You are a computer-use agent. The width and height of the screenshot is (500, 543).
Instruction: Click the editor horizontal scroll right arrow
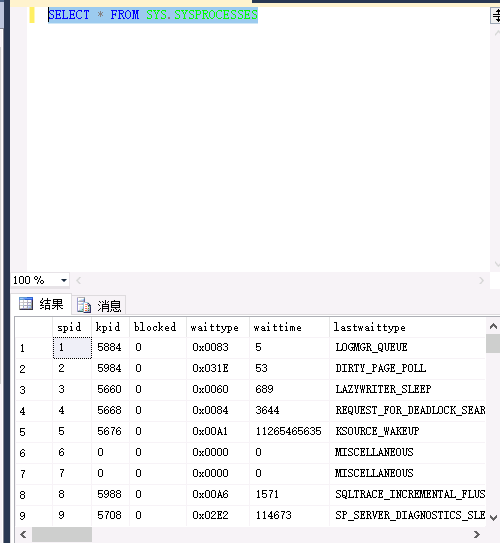481,281
